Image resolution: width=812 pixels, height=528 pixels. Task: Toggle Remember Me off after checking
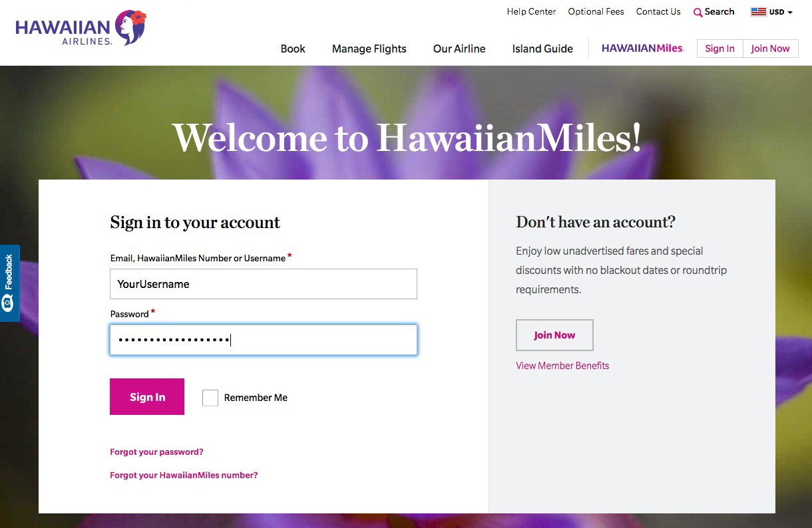[210, 398]
